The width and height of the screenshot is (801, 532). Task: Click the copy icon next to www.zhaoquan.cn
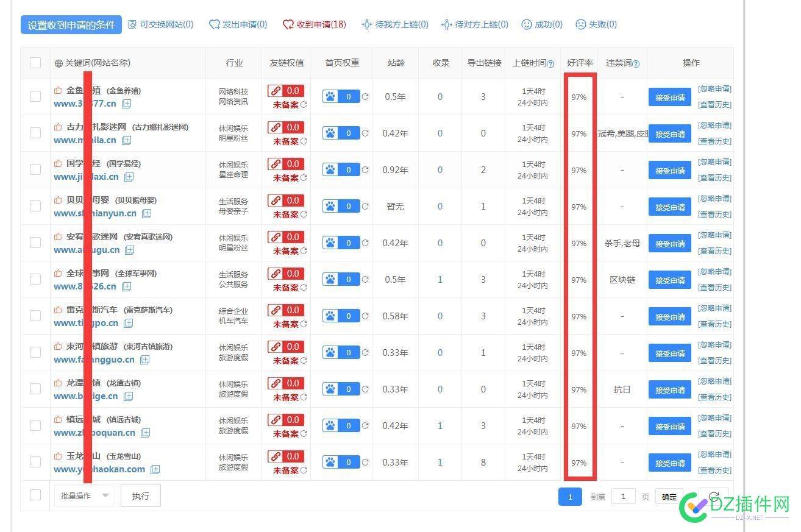(x=145, y=433)
